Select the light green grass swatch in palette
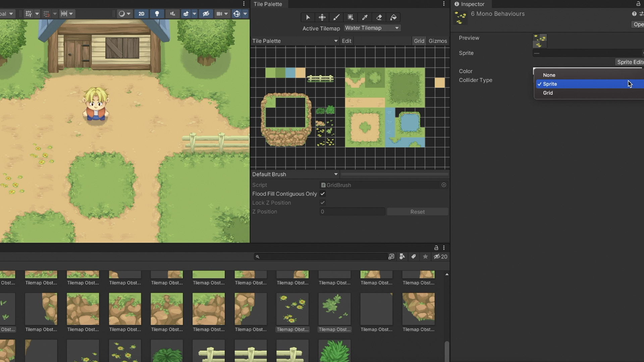Image resolution: width=644 pixels, height=362 pixels. click(x=270, y=73)
